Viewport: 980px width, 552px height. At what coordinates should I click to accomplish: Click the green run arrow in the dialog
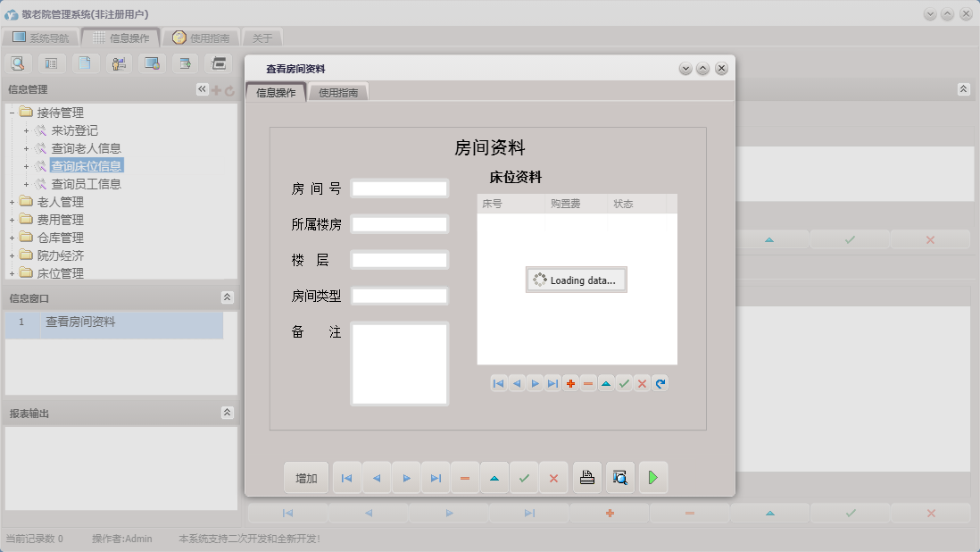pyautogui.click(x=652, y=477)
